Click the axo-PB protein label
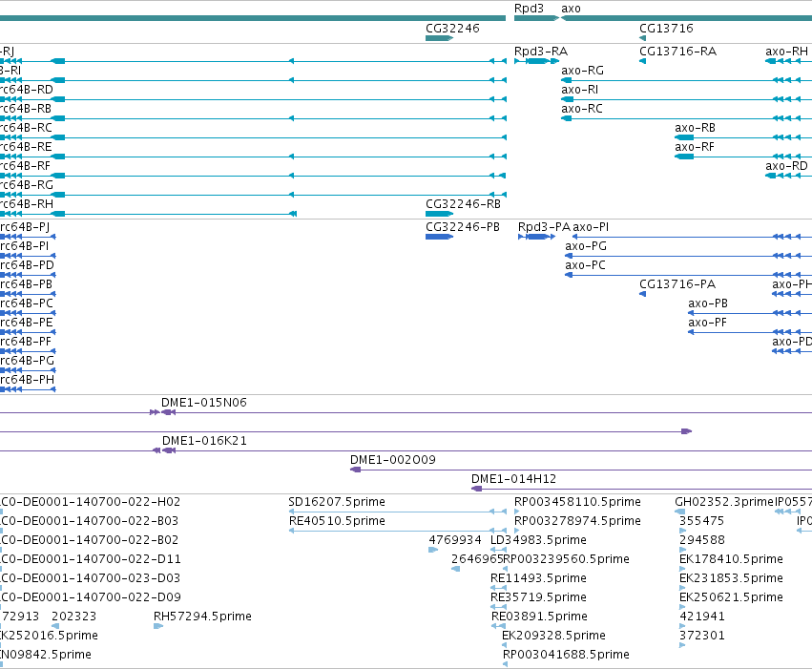 (708, 303)
